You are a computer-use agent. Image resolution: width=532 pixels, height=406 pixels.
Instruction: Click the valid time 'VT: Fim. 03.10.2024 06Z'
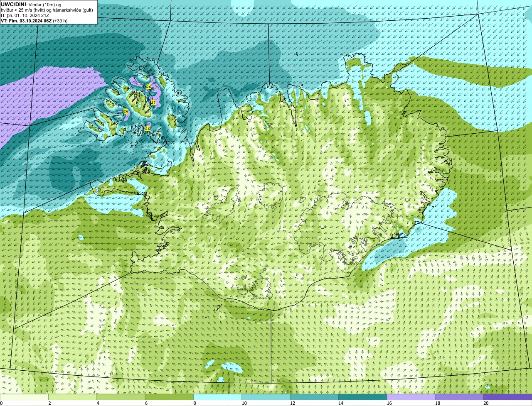(27, 21)
